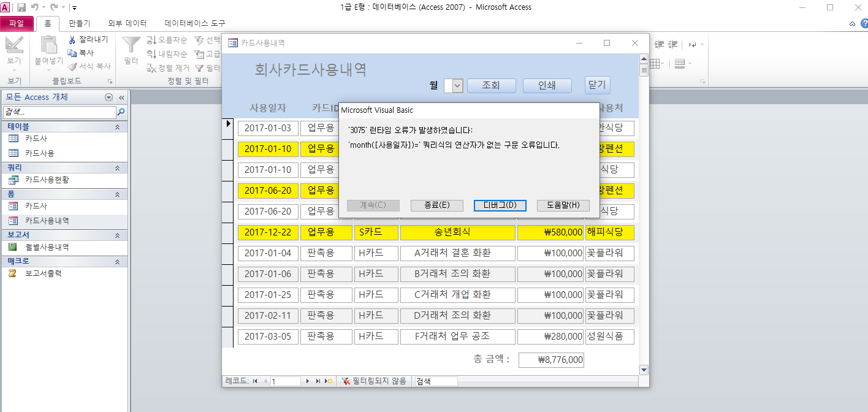Click the navigation pane search magnifier icon

(121, 112)
